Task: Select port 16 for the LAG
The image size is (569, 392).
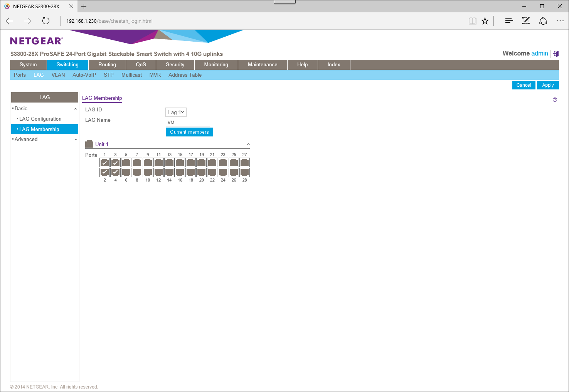Action: coord(180,172)
